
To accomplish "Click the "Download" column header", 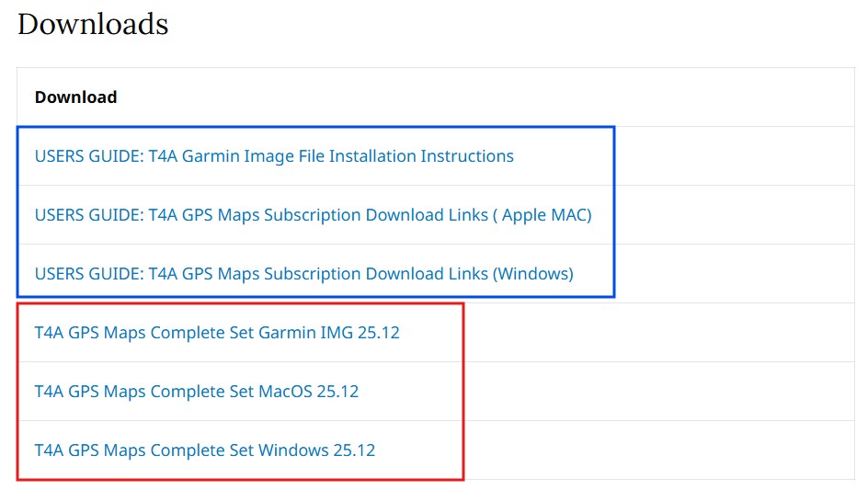I will point(75,97).
